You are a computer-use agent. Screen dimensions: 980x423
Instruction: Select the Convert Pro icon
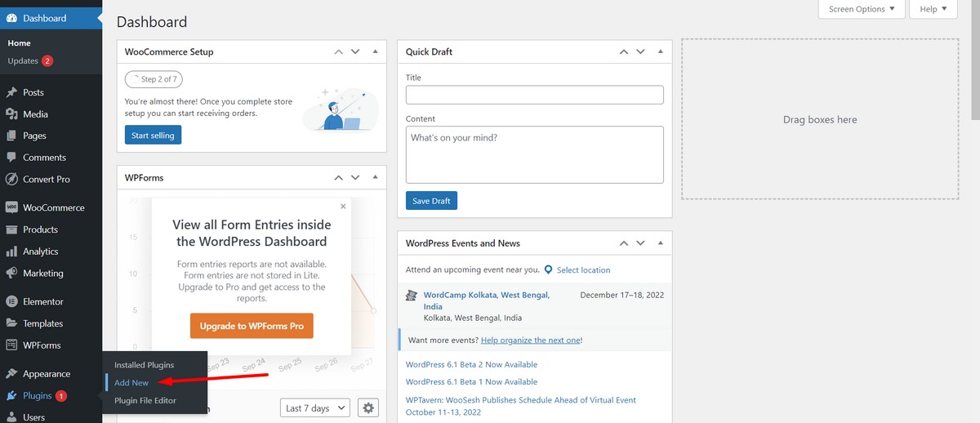[x=11, y=179]
